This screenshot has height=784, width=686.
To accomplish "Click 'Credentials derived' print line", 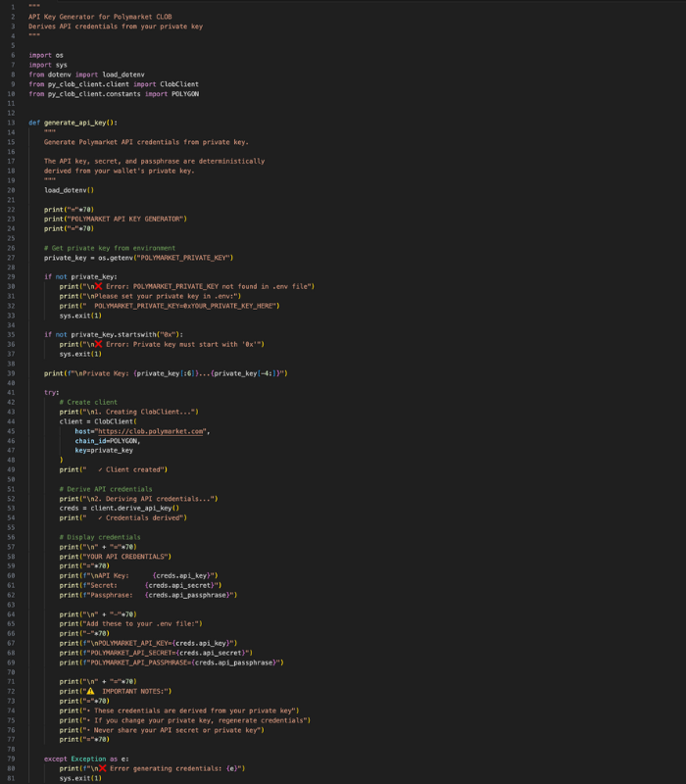I will tap(123, 518).
